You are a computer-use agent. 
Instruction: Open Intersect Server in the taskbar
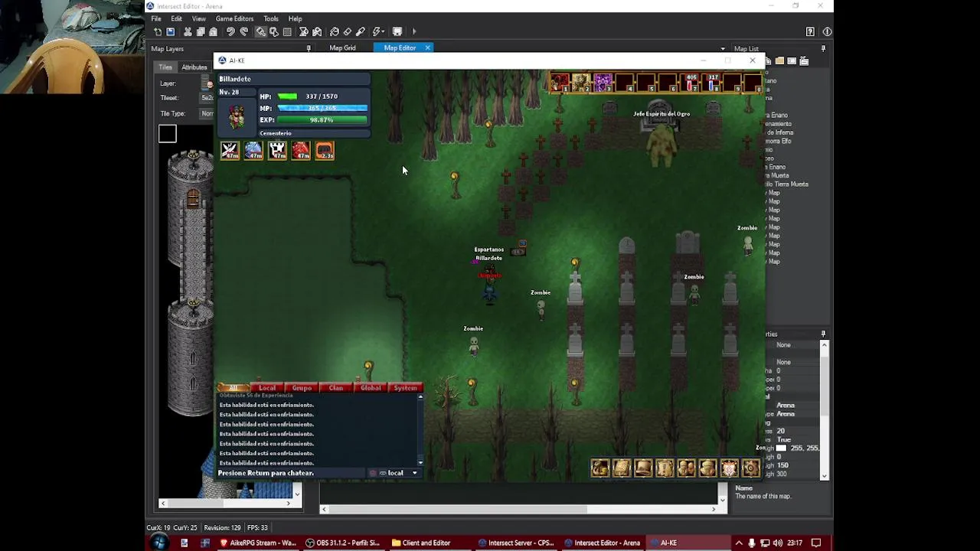pos(515,543)
